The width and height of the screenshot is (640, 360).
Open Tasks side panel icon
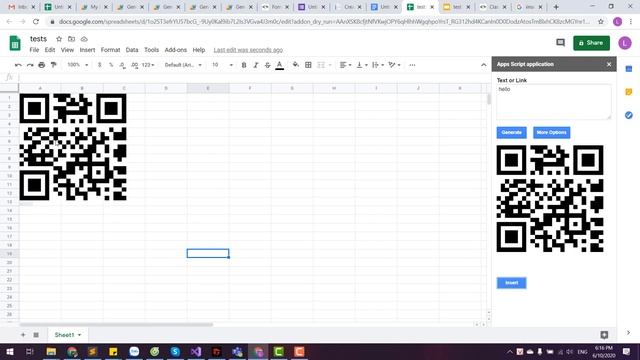(629, 116)
